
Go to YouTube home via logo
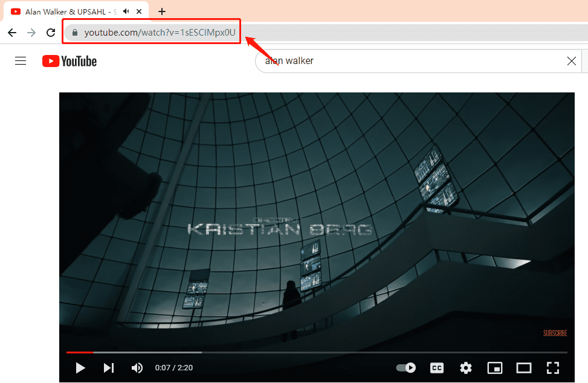tap(69, 61)
